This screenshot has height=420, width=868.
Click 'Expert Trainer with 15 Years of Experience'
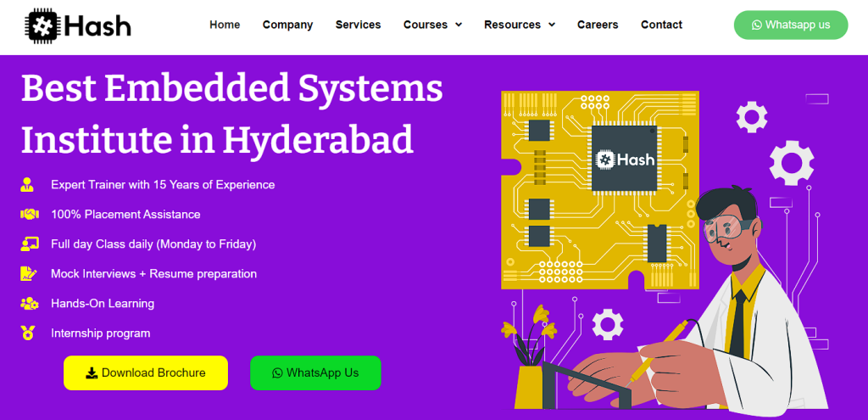(163, 184)
